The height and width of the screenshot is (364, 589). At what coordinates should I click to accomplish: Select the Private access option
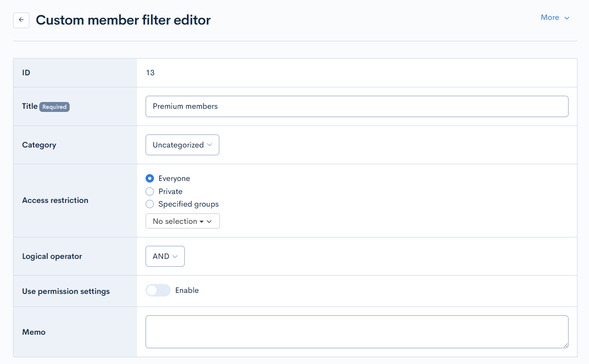[150, 191]
